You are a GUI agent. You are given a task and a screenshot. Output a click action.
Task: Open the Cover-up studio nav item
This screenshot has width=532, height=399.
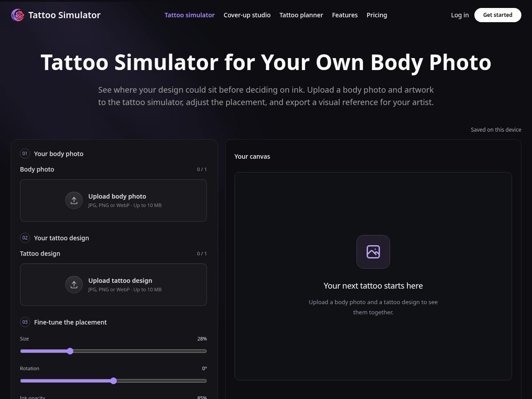[247, 15]
